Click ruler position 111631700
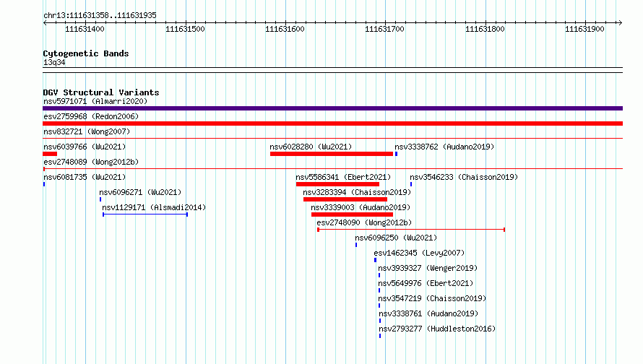The height and width of the screenshot is (364, 643). click(384, 29)
